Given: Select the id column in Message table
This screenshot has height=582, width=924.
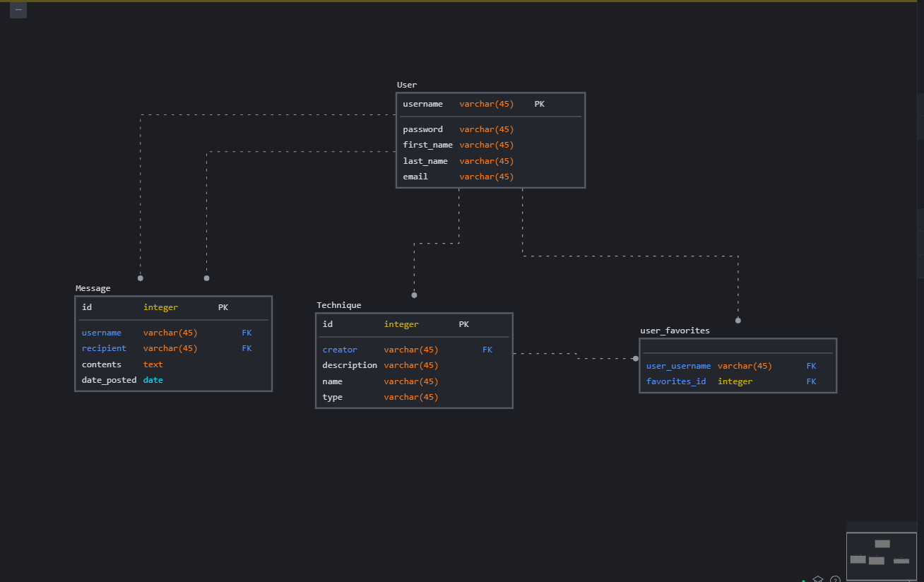Looking at the screenshot, I should click(x=87, y=307).
